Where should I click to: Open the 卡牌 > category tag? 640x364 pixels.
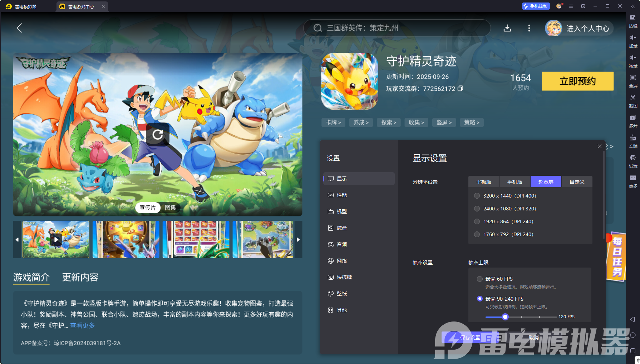[x=333, y=123]
